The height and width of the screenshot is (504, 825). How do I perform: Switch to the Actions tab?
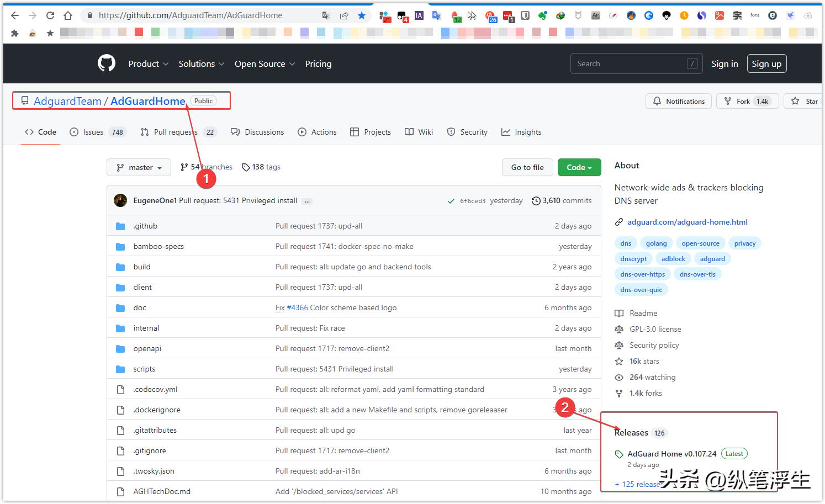pyautogui.click(x=317, y=132)
